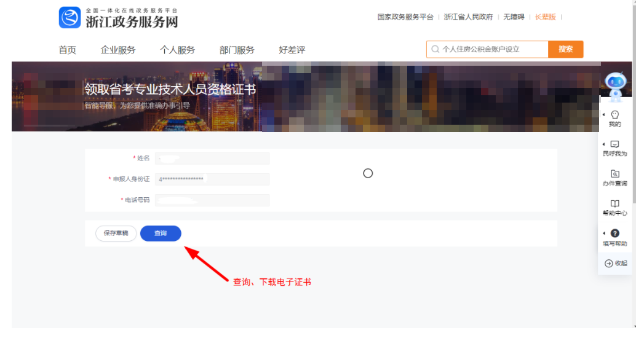
Task: Collapse sidebar using 收起 arrow icon
Action: 609,264
